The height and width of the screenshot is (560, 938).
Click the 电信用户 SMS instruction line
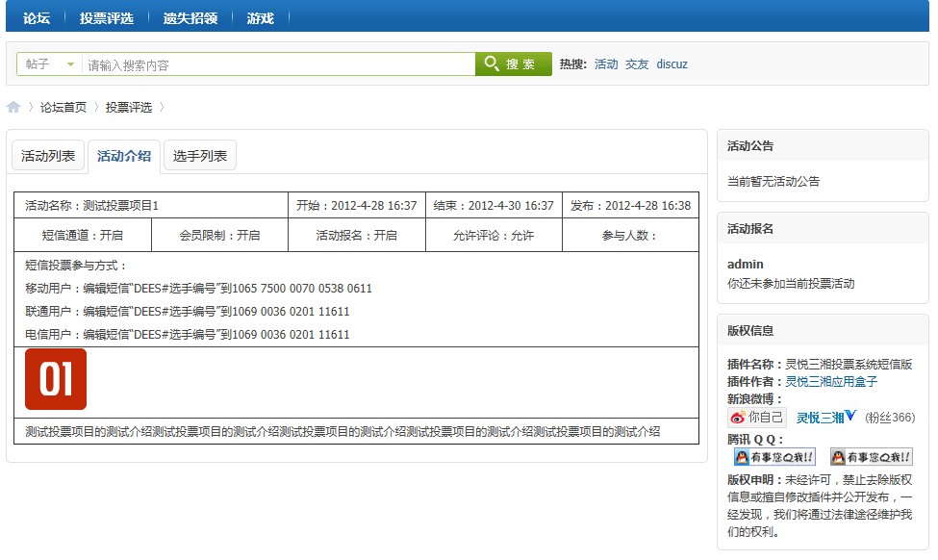click(188, 335)
